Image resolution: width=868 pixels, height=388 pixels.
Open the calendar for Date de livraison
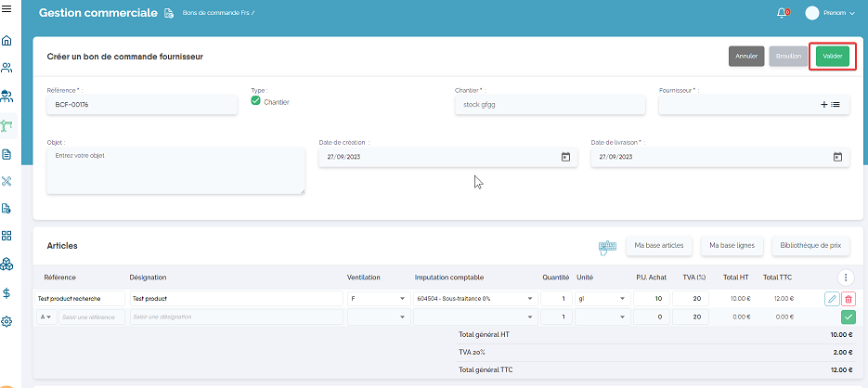[837, 157]
